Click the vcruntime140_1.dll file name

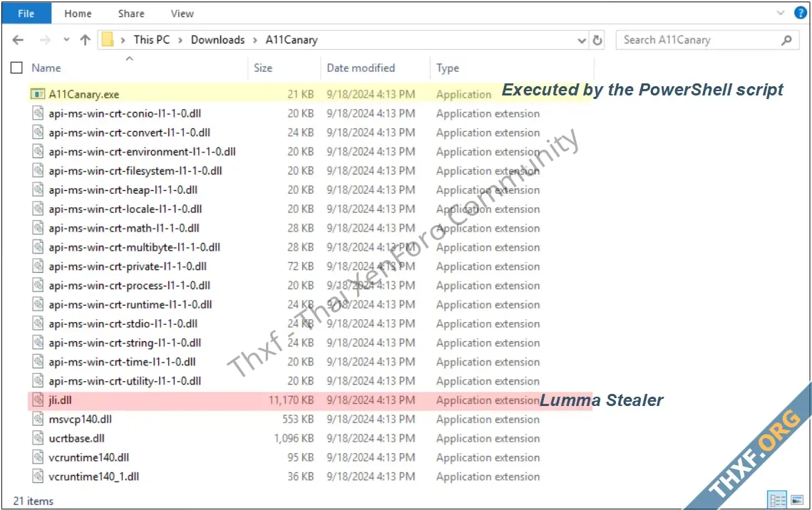(93, 477)
